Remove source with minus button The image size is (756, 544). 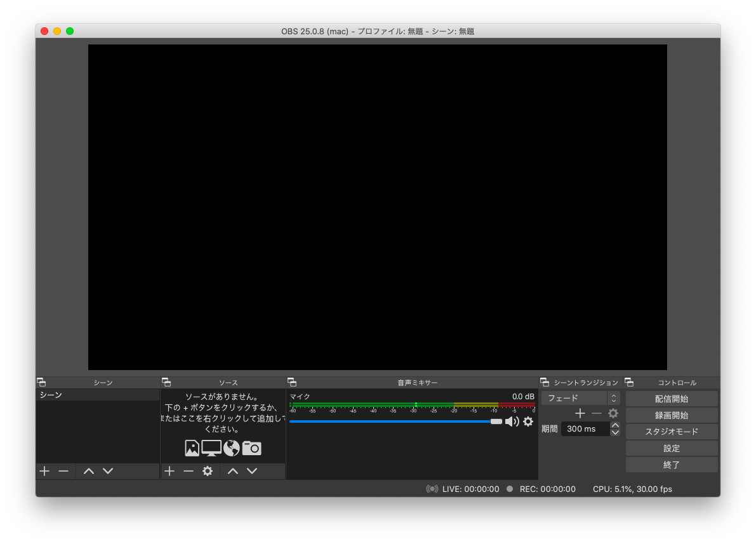(x=189, y=471)
